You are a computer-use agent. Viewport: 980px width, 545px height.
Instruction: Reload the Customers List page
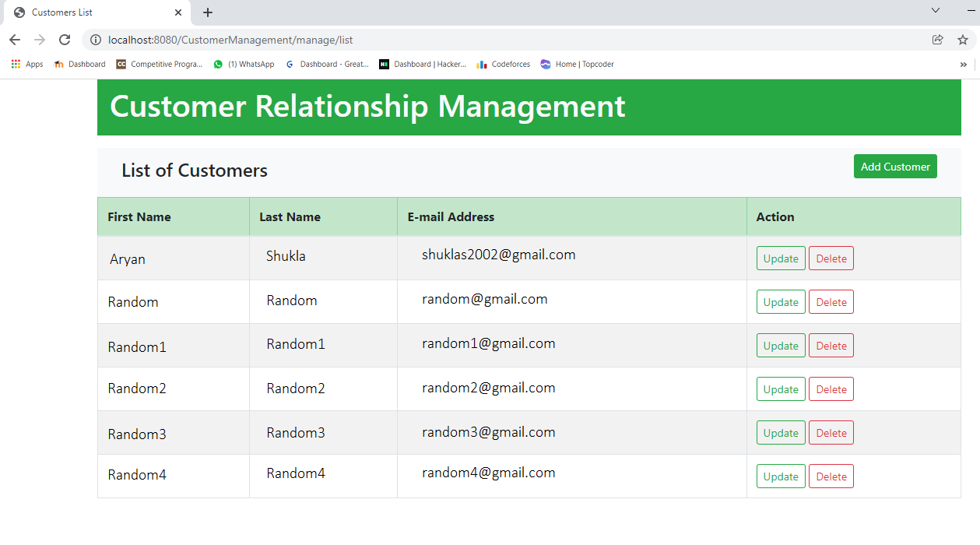pyautogui.click(x=65, y=40)
